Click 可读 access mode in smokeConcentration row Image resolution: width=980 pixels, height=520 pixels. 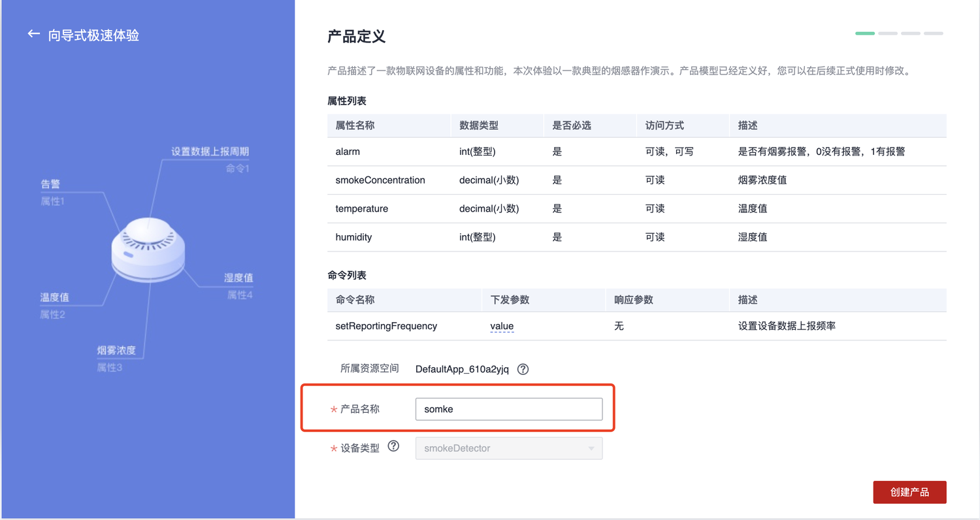655,180
